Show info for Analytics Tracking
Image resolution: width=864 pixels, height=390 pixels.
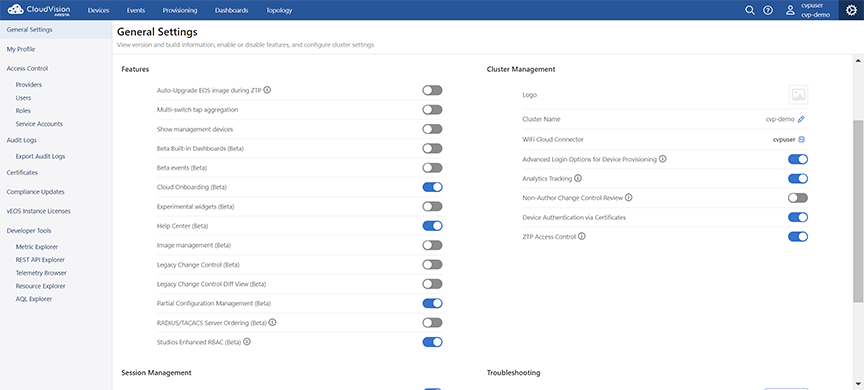pos(577,178)
